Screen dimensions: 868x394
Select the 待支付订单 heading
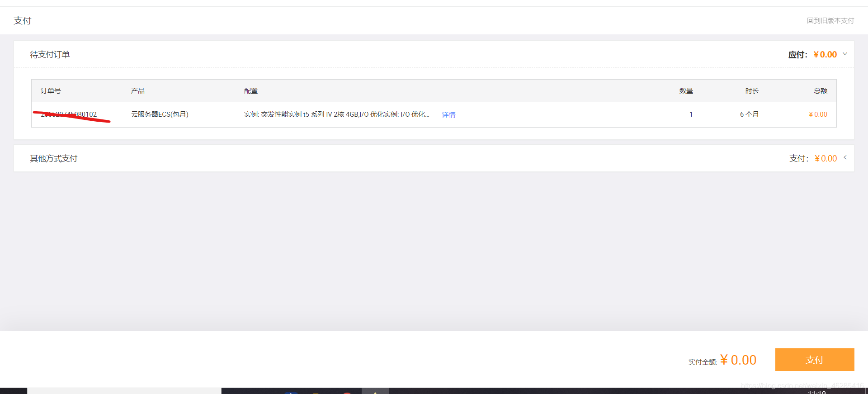pos(50,54)
